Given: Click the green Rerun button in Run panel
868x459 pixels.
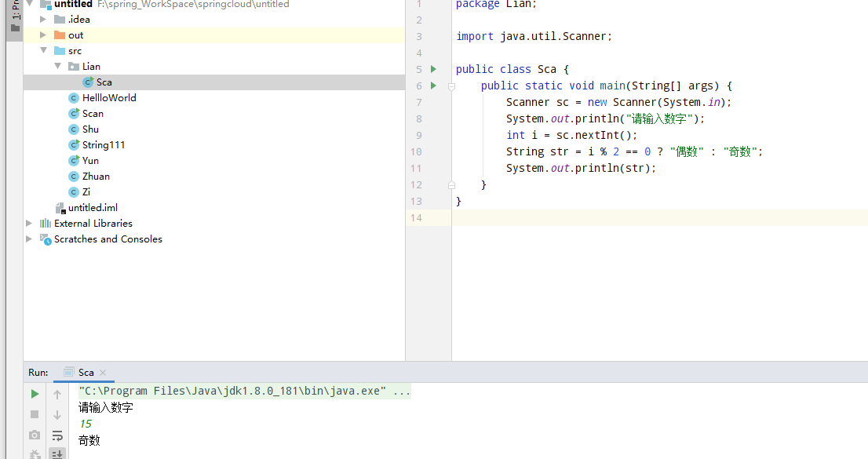Looking at the screenshot, I should [x=35, y=394].
